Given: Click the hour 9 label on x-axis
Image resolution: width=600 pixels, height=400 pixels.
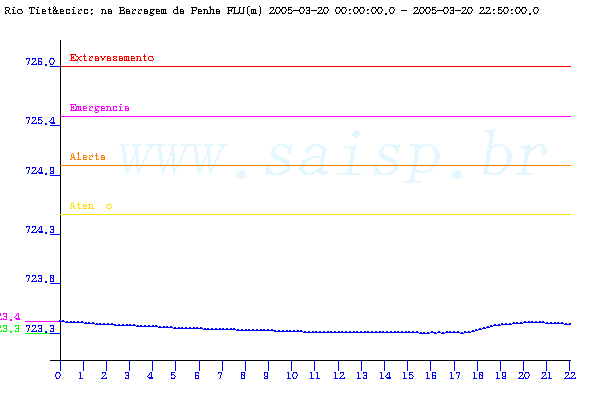Looking at the screenshot, I should point(266,376).
